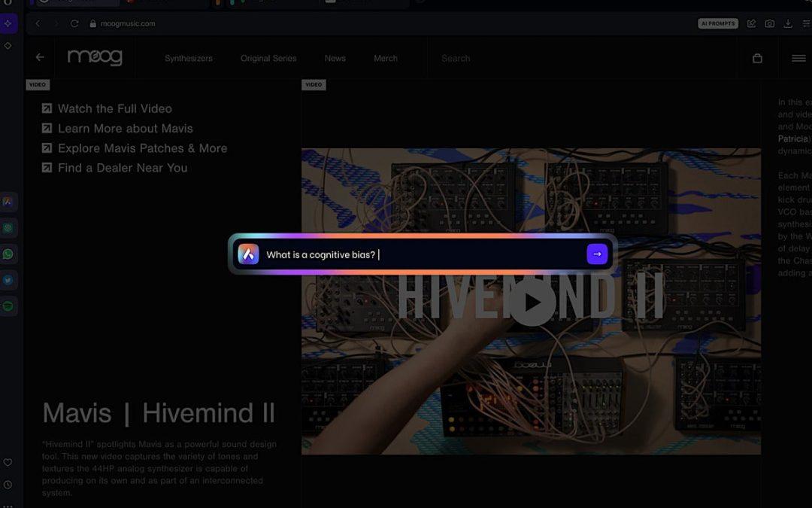Open the browser easy setup menu
Image resolution: width=812 pixels, height=508 pixels.
[x=806, y=23]
